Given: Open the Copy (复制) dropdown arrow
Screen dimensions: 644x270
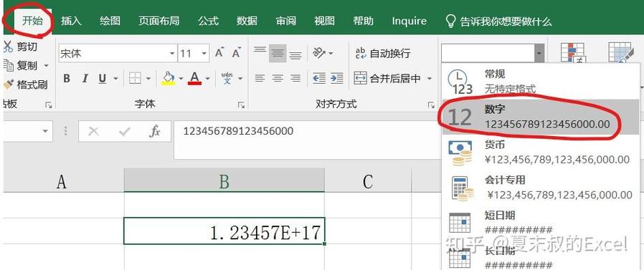Looking at the screenshot, I should click(x=46, y=66).
